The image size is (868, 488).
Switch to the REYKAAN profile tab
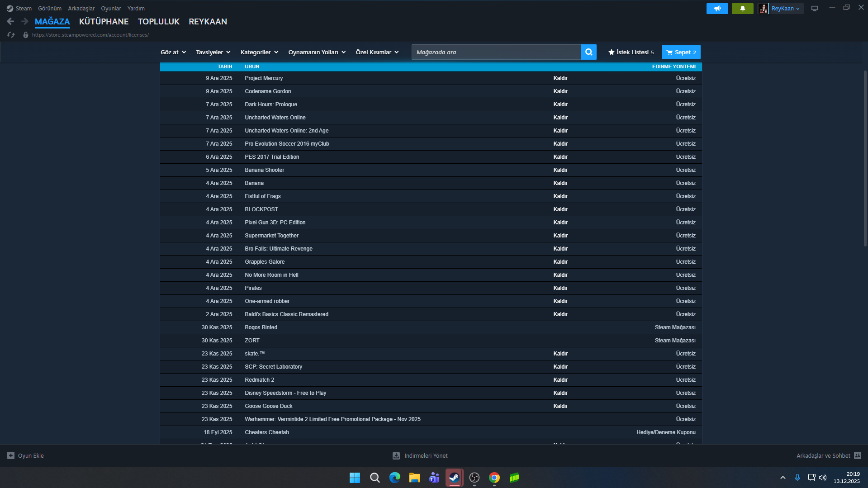click(208, 21)
